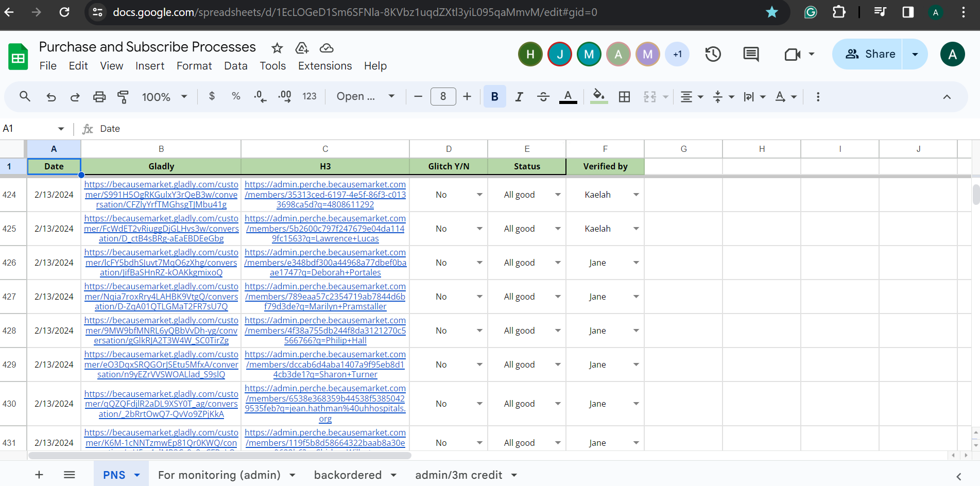Open version history clock icon
The image size is (980, 486).
pos(713,54)
